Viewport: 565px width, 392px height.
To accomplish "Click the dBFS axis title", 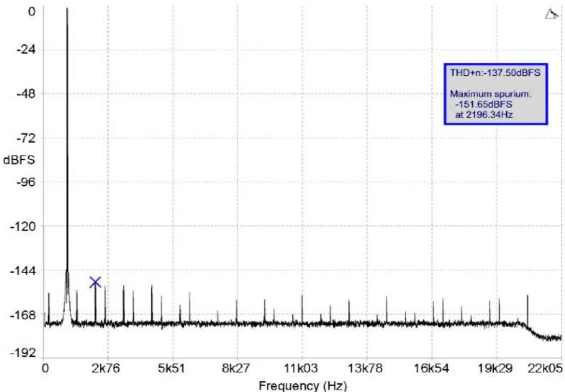I will click(19, 160).
